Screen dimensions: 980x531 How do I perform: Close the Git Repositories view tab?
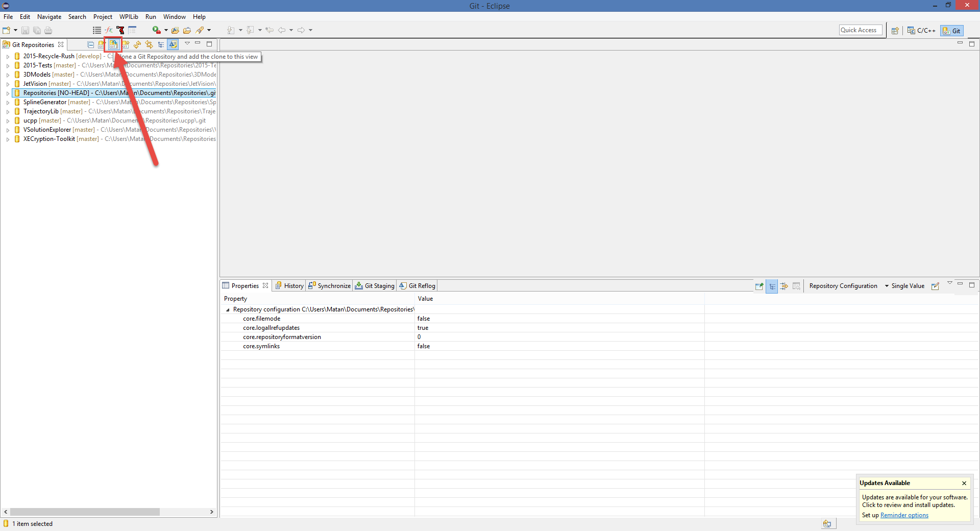point(61,44)
